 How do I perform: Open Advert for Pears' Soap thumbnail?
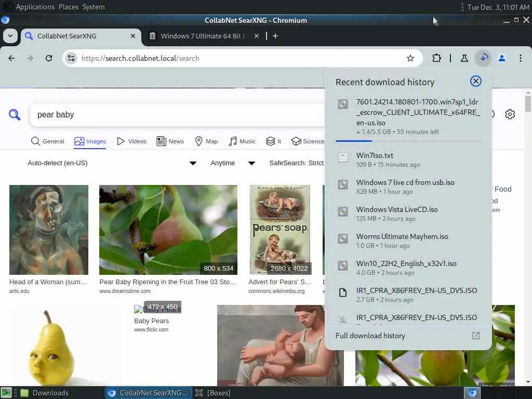click(x=280, y=230)
